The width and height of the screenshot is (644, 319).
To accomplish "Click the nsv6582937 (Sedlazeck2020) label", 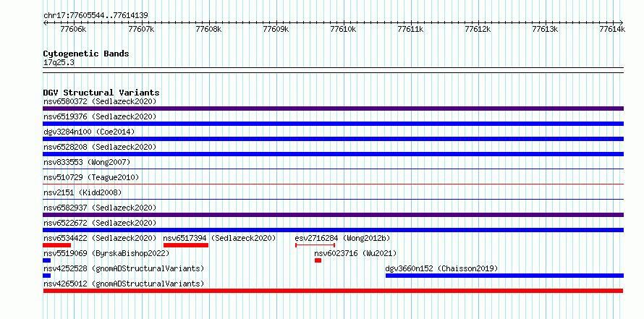I will pos(100,208).
